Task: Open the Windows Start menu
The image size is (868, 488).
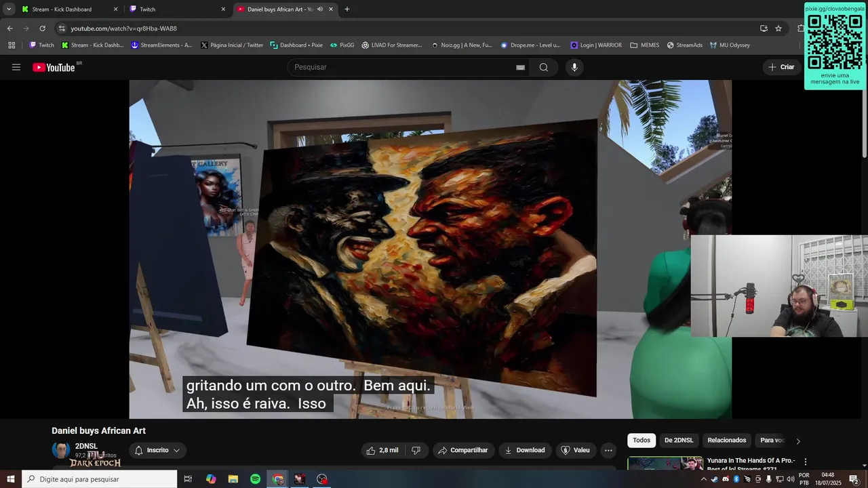Action: click(10, 479)
